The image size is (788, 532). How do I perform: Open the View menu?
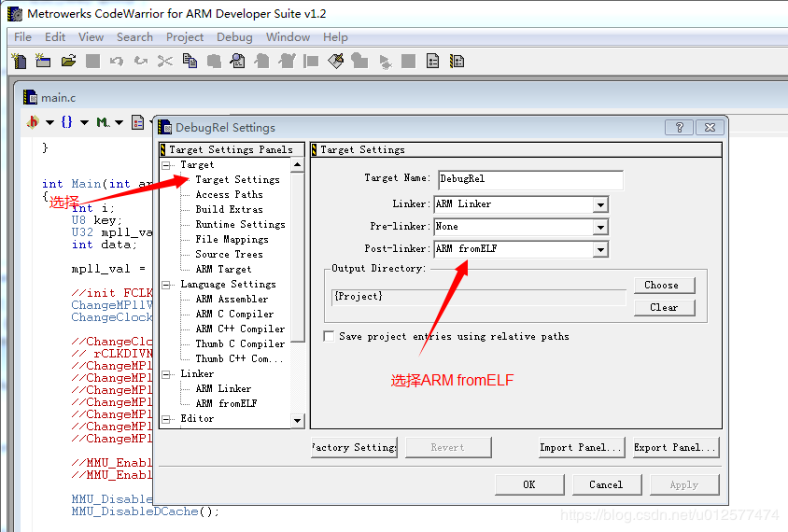tap(91, 37)
